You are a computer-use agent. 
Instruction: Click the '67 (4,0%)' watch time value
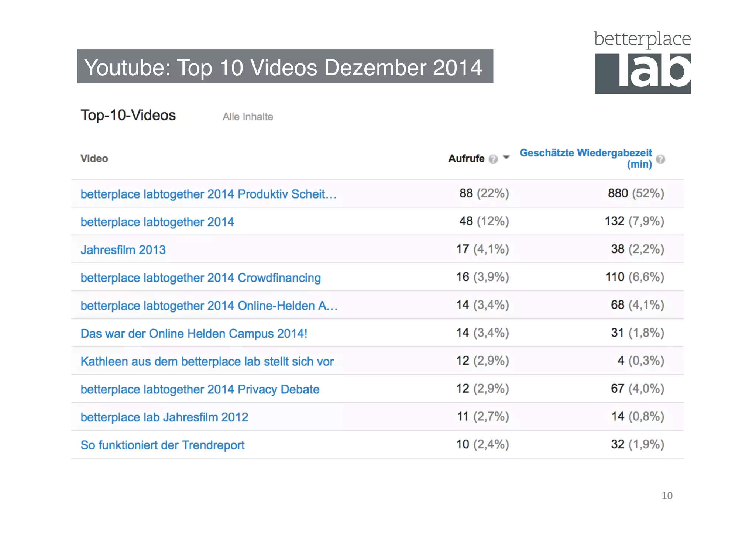pos(638,389)
